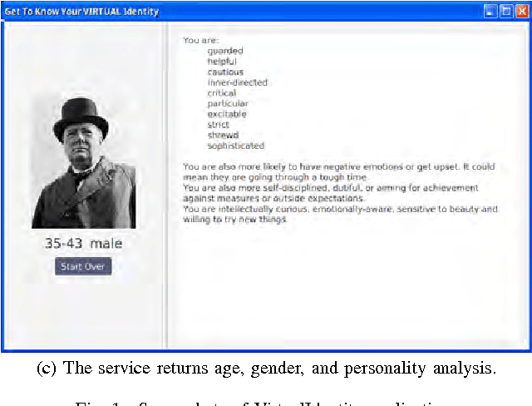532x406 pixels.
Task: Click the 'excitable' trait in the list
Action: click(227, 114)
